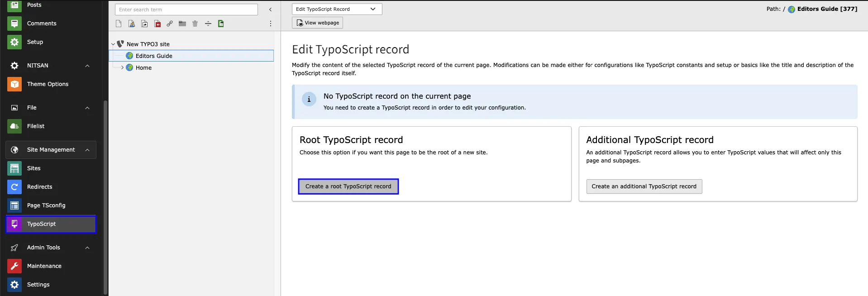The width and height of the screenshot is (868, 296).
Task: Click the globe icon next to Home
Action: [x=129, y=67]
